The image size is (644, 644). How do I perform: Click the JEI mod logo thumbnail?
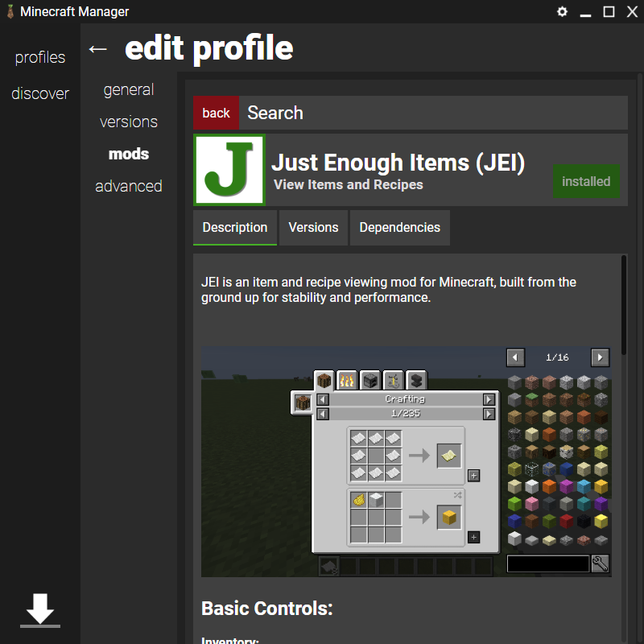[229, 170]
